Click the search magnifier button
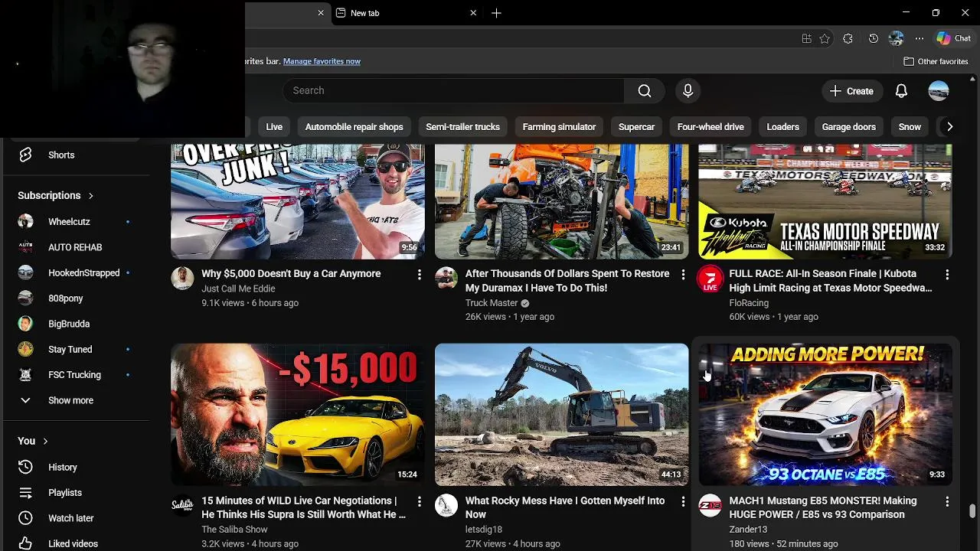The width and height of the screenshot is (980, 551). click(645, 90)
